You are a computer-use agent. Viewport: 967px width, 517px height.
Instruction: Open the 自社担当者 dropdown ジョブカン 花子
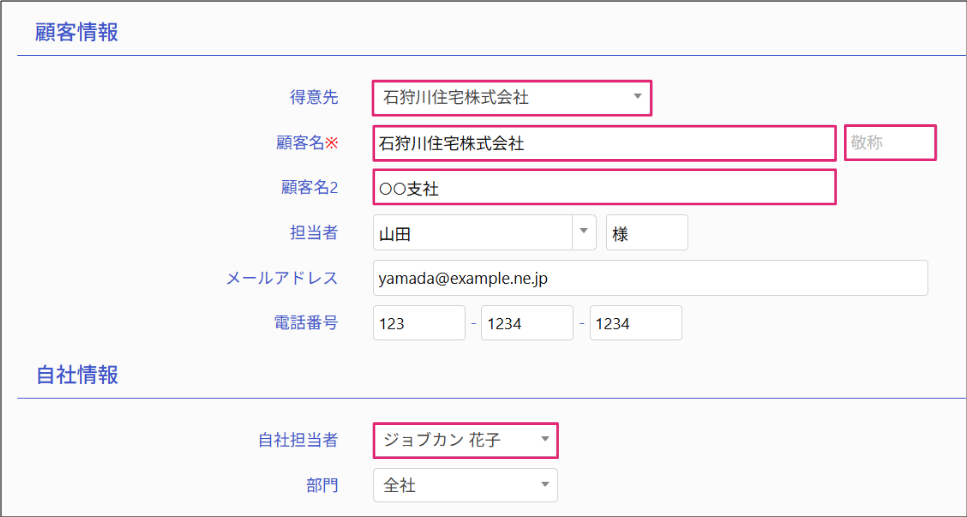(466, 440)
